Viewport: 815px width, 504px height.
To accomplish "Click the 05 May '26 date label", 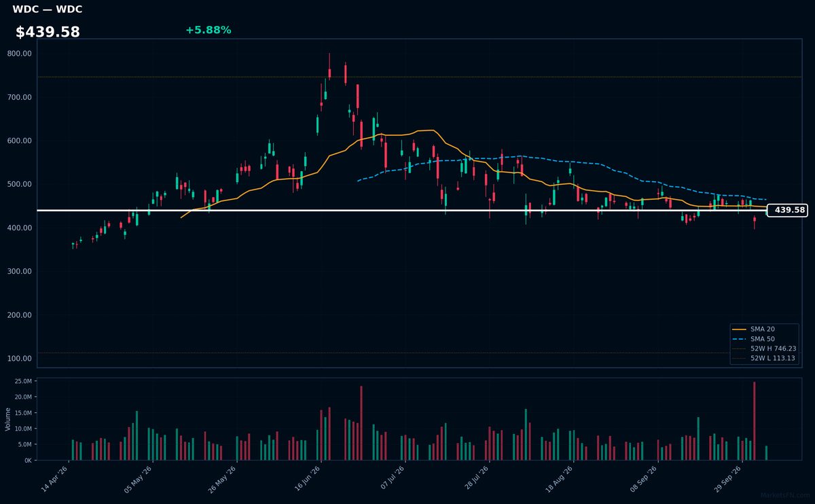I will [140, 479].
